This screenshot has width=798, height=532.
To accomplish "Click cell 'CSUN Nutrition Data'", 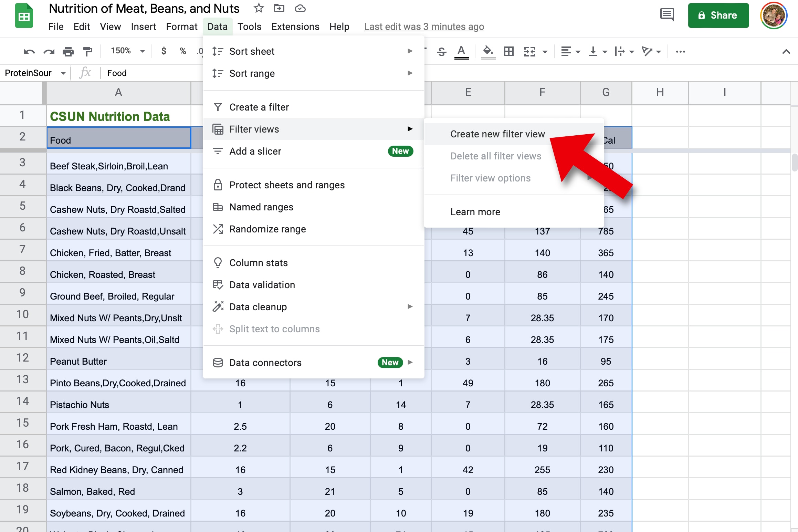I will point(119,116).
